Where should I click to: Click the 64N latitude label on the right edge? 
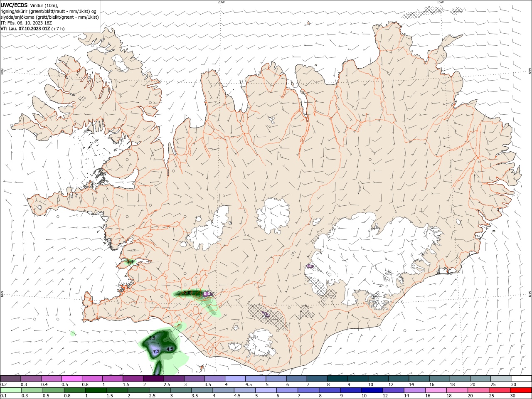click(x=530, y=294)
